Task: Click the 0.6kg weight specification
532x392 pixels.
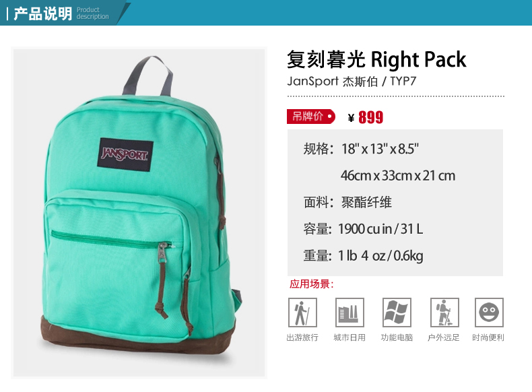Action: [x=408, y=256]
